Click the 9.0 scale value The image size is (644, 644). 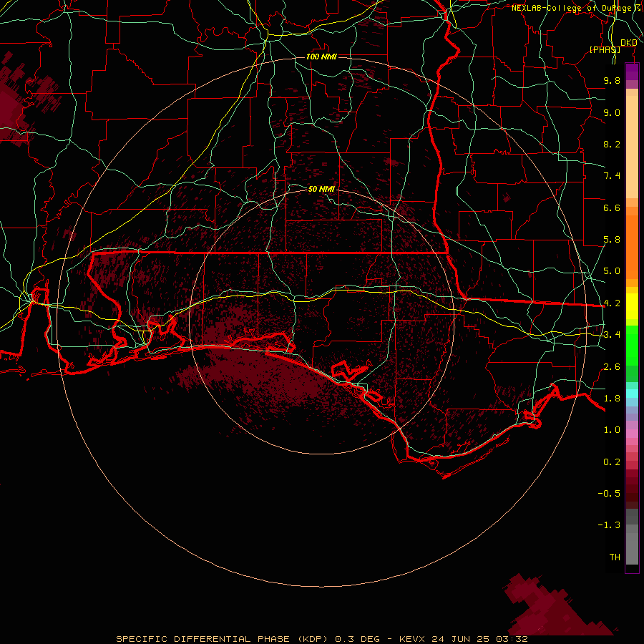[612, 112]
